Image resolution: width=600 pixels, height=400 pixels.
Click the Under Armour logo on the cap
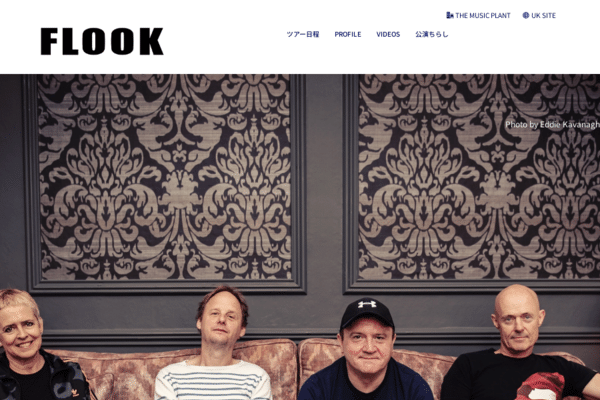pos(367,304)
